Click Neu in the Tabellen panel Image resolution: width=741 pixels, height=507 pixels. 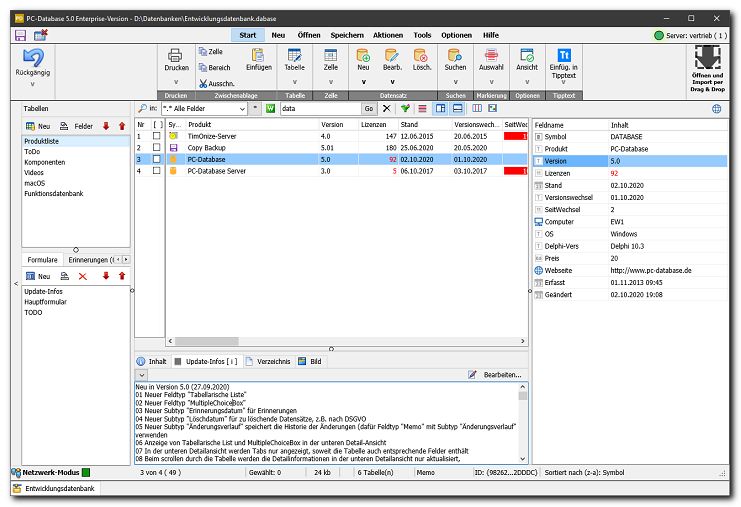click(x=38, y=126)
